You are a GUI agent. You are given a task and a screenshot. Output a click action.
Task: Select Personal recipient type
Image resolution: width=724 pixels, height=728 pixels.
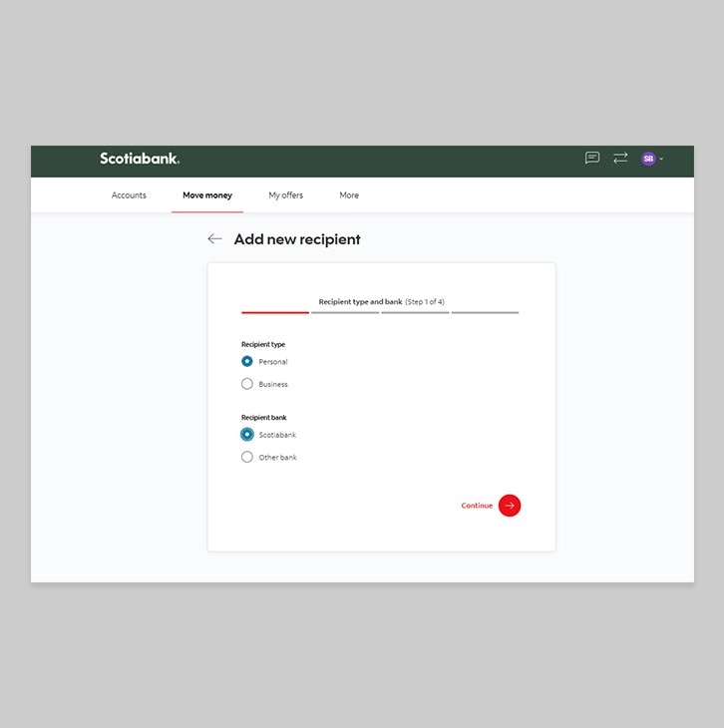point(247,361)
